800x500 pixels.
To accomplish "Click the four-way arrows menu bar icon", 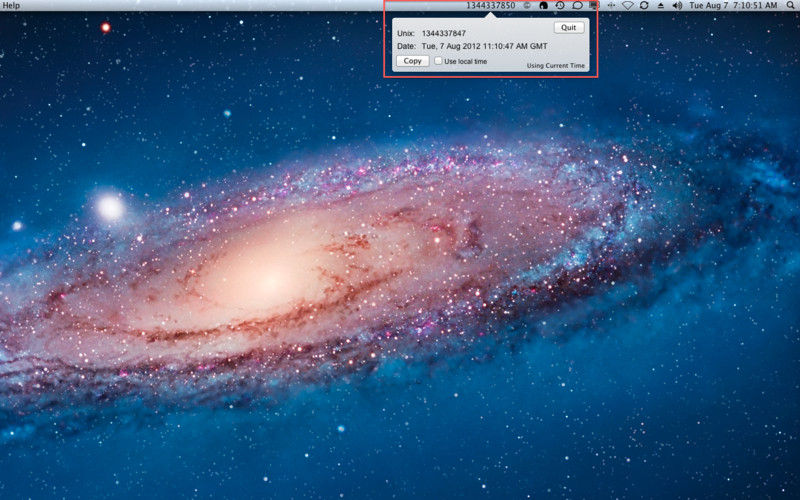I will click(611, 5).
